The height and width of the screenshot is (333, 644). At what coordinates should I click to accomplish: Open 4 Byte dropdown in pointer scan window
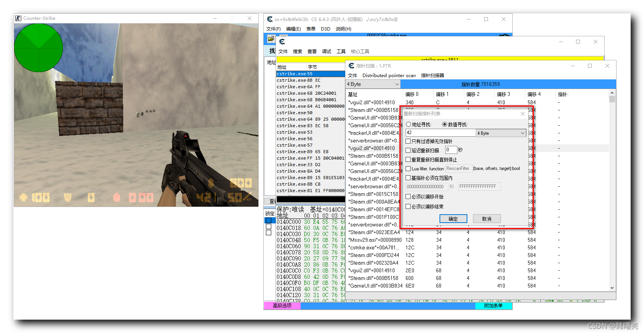point(373,84)
